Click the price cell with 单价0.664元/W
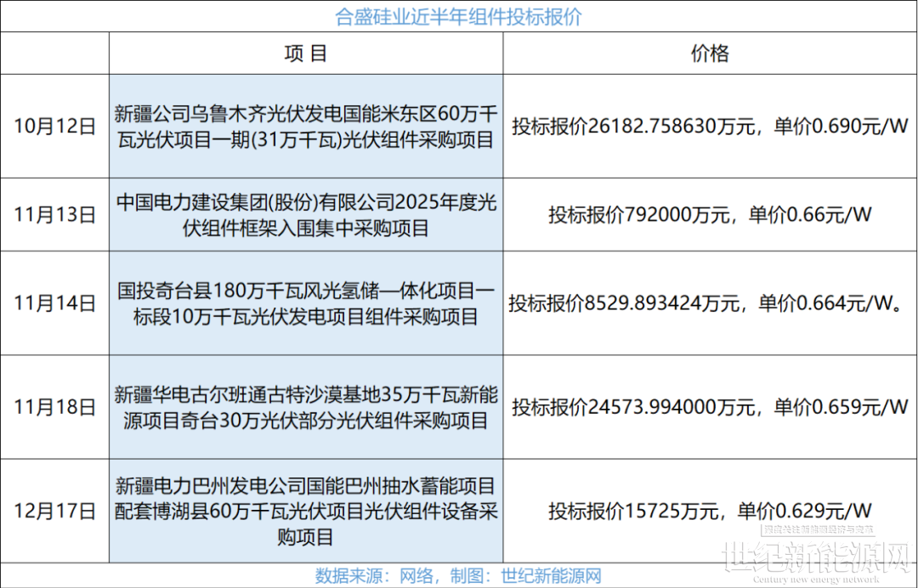918x588 pixels. pos(710,303)
